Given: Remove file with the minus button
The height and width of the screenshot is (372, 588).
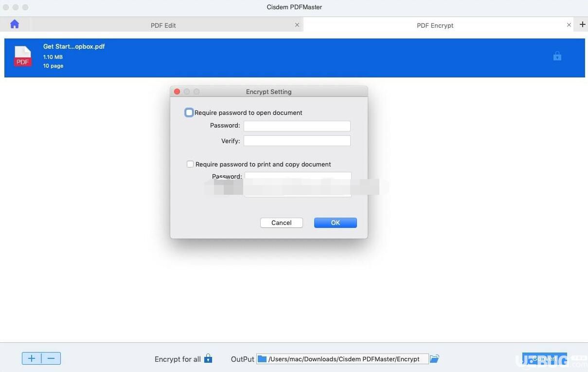Looking at the screenshot, I should [x=51, y=358].
